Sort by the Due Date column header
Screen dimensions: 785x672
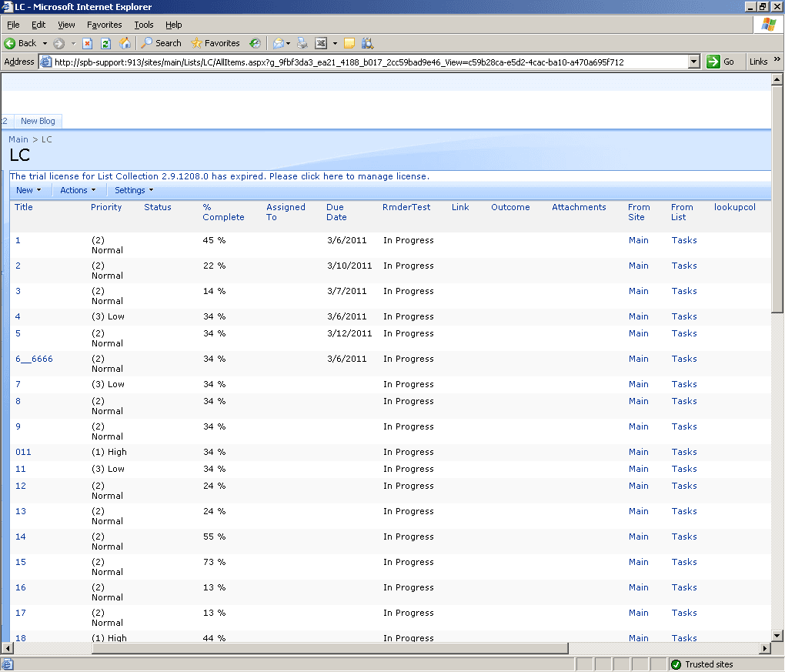click(x=336, y=212)
